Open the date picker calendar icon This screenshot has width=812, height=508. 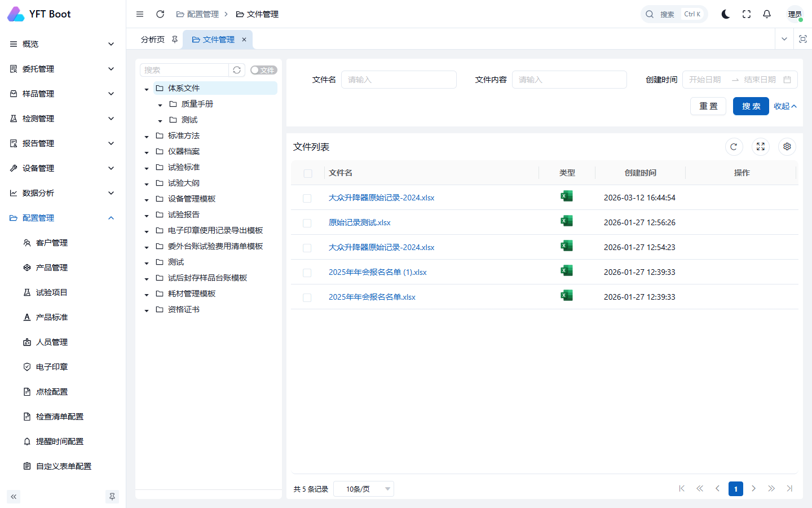(x=787, y=80)
